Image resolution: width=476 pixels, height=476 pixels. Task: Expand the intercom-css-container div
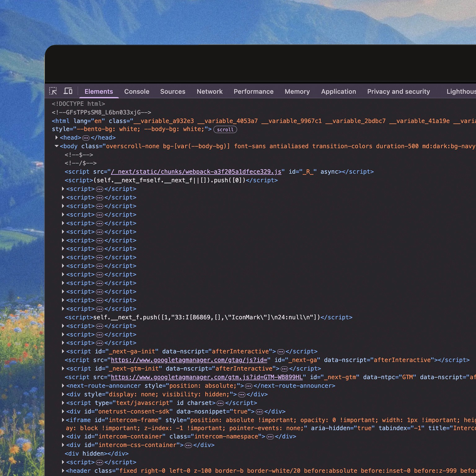tap(63, 445)
